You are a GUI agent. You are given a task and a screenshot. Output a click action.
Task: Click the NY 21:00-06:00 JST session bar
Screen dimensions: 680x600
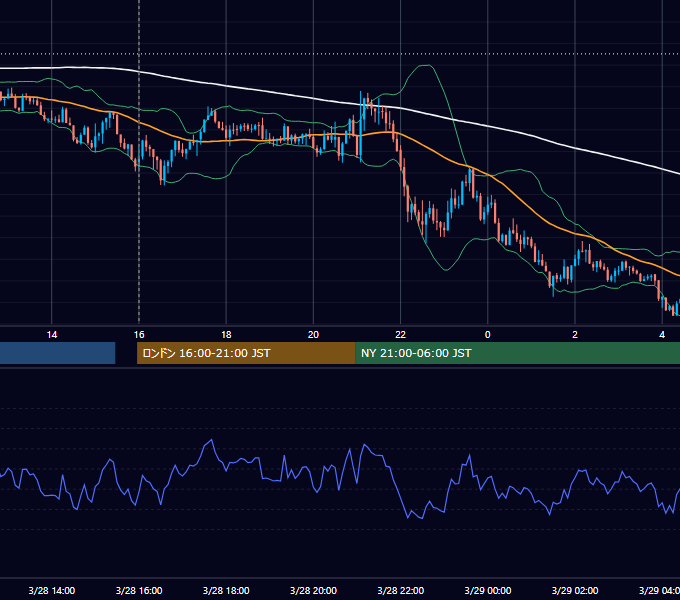(x=517, y=353)
